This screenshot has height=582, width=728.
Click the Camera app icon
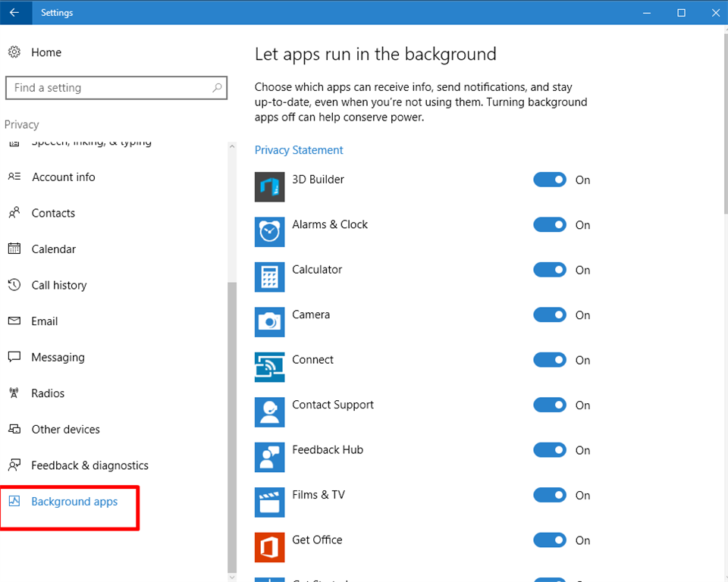(x=269, y=322)
